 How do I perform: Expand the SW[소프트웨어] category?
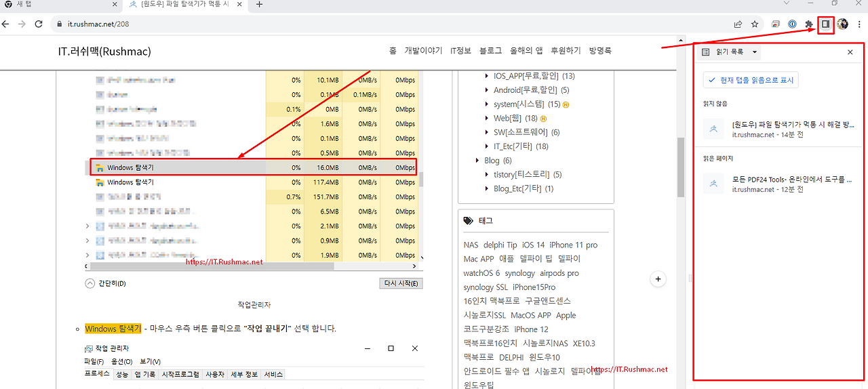(x=487, y=132)
